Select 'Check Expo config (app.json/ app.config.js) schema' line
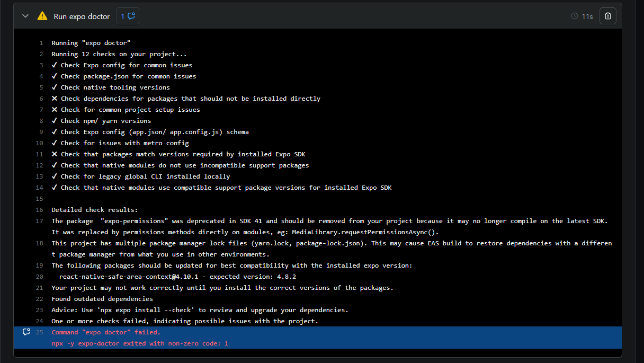Screen dimensions: 644x363 (150, 132)
